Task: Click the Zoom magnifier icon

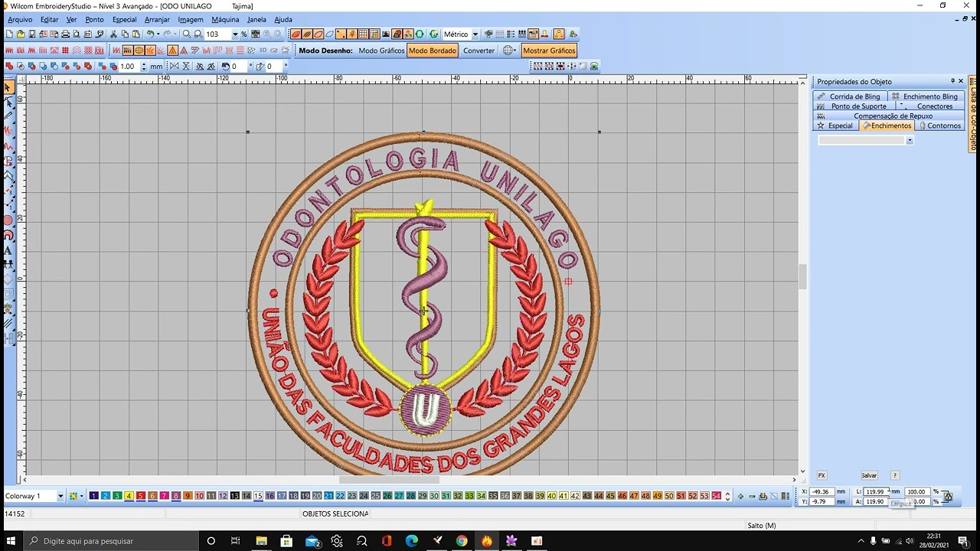Action: point(187,34)
